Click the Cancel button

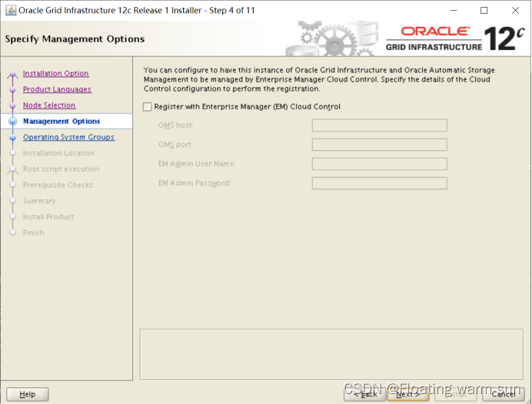coord(503,394)
